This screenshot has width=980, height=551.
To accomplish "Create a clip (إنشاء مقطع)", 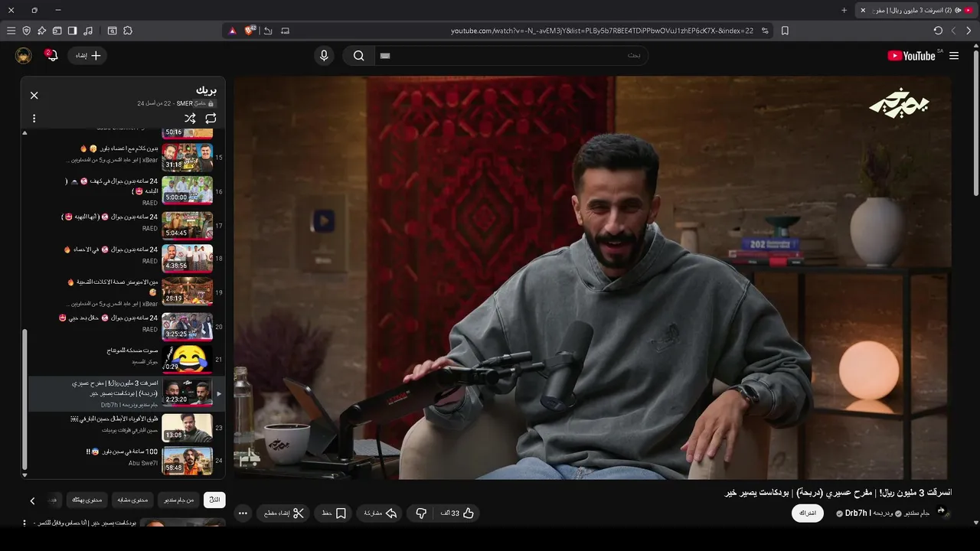I will click(x=283, y=513).
